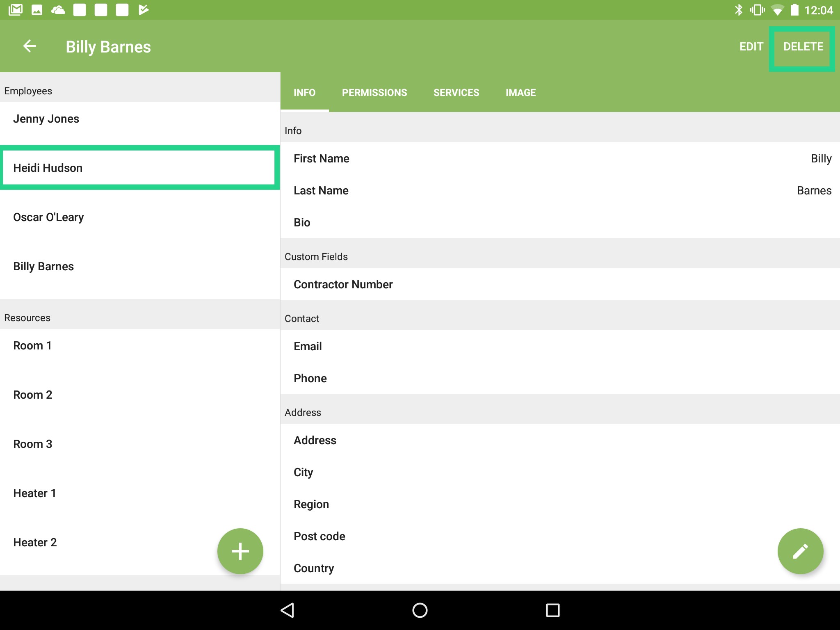The height and width of the screenshot is (630, 840).
Task: Select employee Jenny Jones
Action: click(140, 123)
